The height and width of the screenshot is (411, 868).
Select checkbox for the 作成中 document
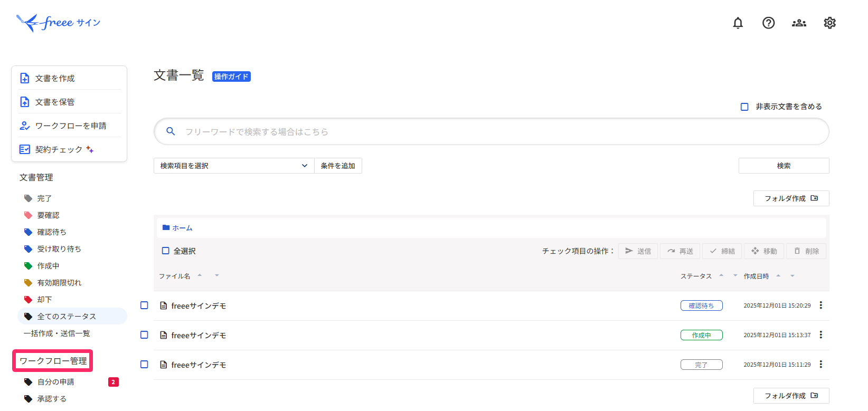pyautogui.click(x=144, y=335)
